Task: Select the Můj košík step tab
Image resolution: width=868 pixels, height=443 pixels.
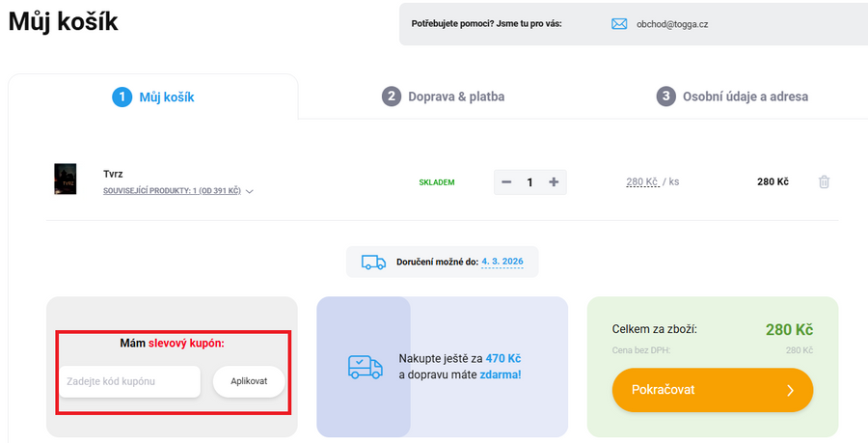Action: point(154,97)
